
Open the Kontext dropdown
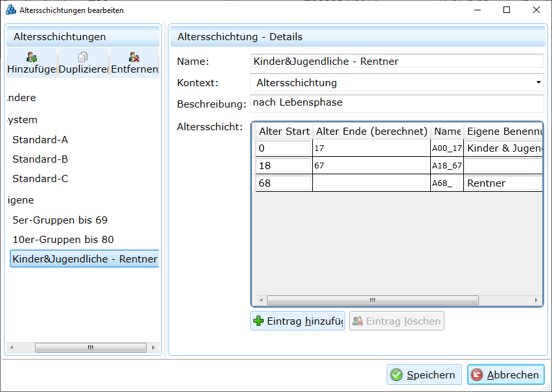click(397, 83)
